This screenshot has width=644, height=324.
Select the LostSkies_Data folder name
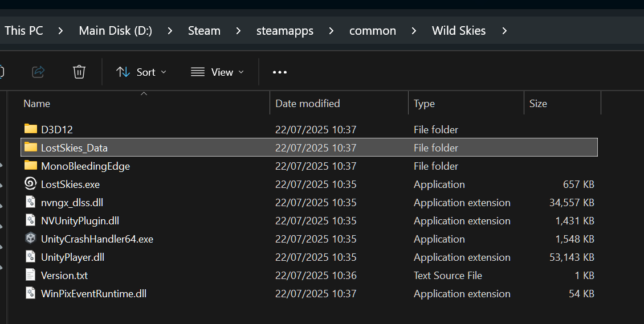pyautogui.click(x=74, y=147)
